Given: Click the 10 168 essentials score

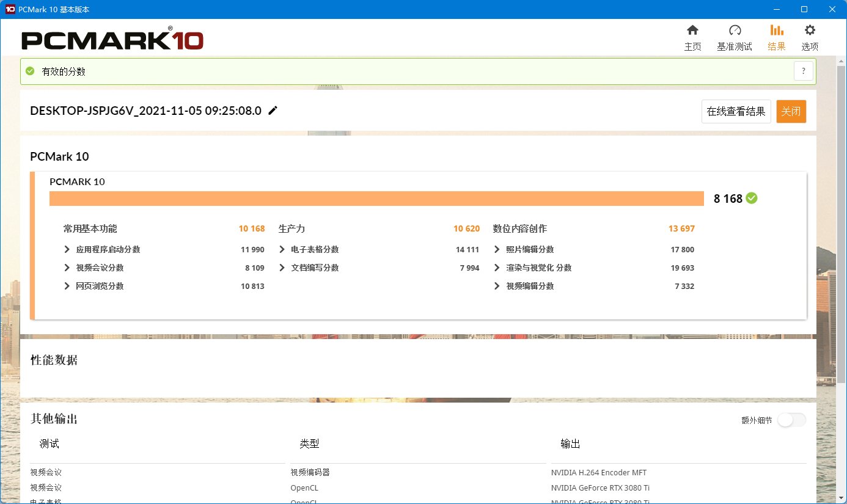Looking at the screenshot, I should coord(252,228).
